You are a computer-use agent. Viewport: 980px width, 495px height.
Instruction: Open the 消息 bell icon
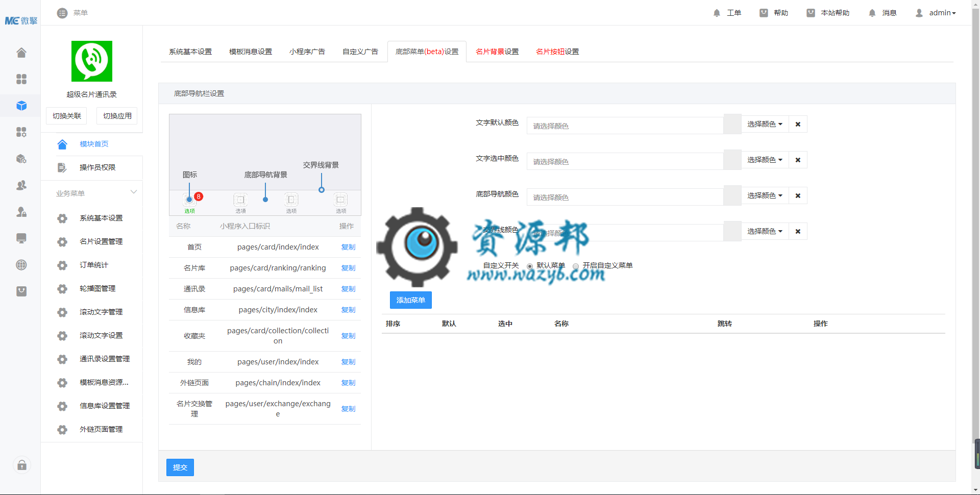click(872, 13)
